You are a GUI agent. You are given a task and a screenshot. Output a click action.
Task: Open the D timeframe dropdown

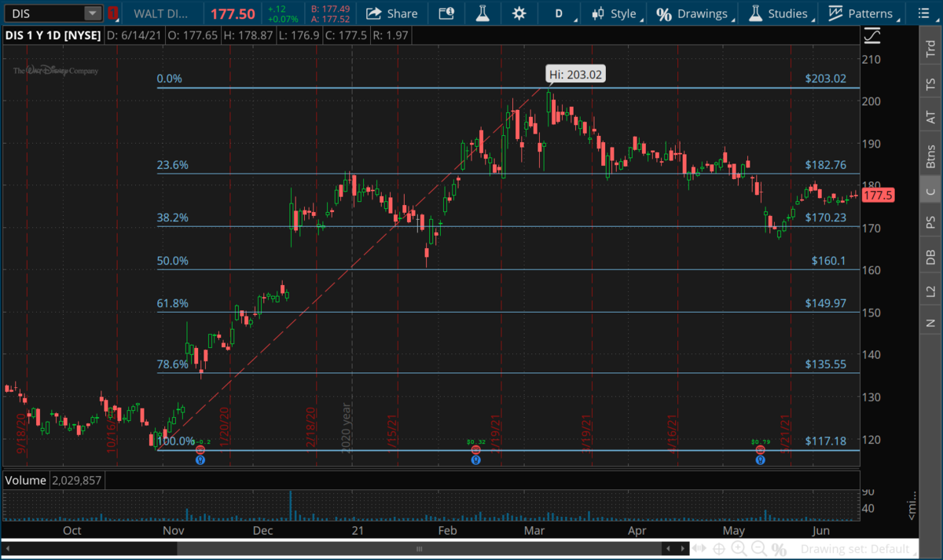[560, 13]
